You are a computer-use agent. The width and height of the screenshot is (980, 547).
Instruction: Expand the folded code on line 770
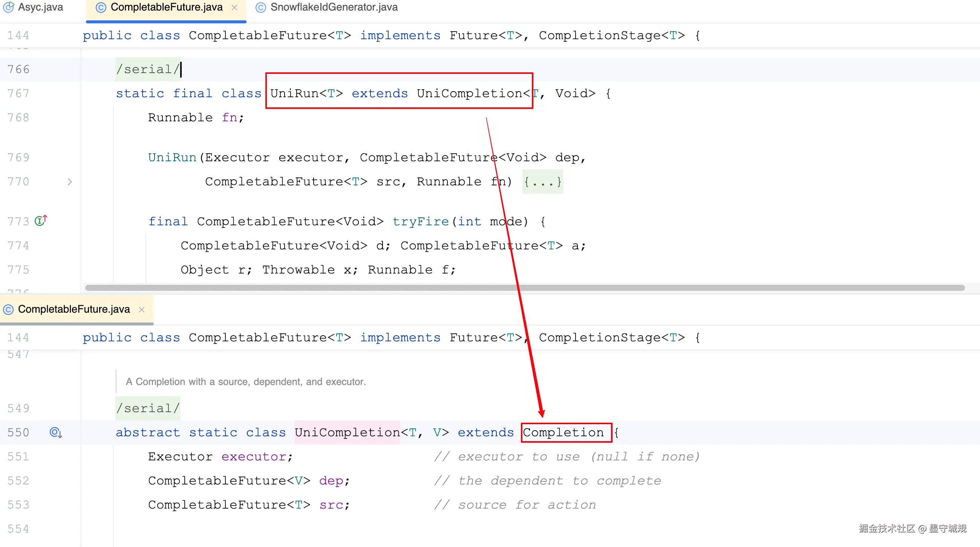pos(70,182)
